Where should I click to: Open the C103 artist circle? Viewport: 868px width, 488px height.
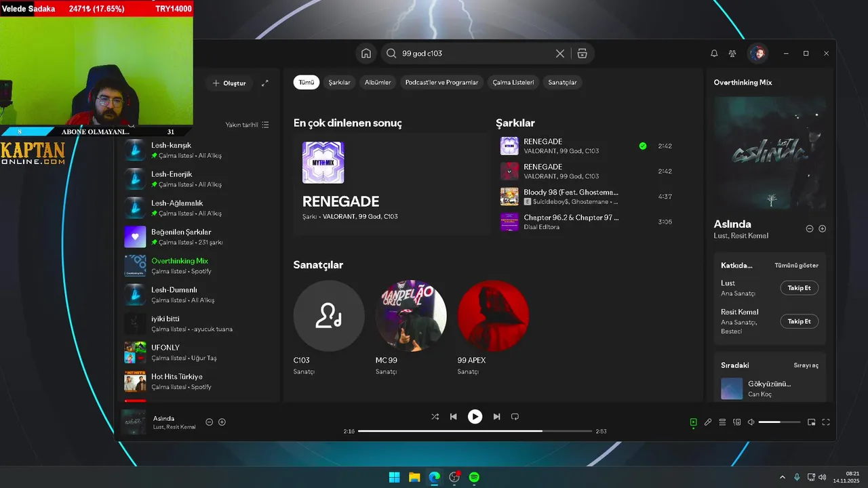pos(329,316)
